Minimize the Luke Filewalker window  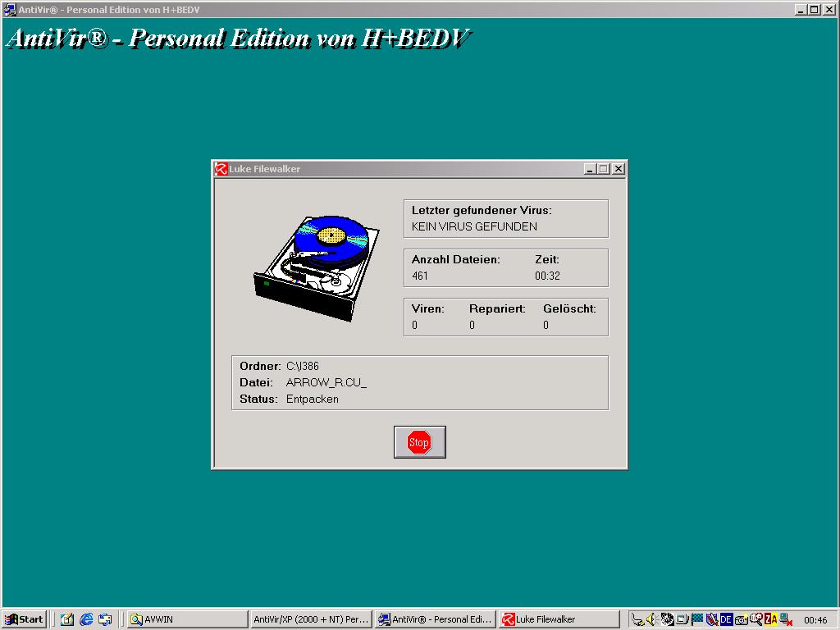pos(590,169)
